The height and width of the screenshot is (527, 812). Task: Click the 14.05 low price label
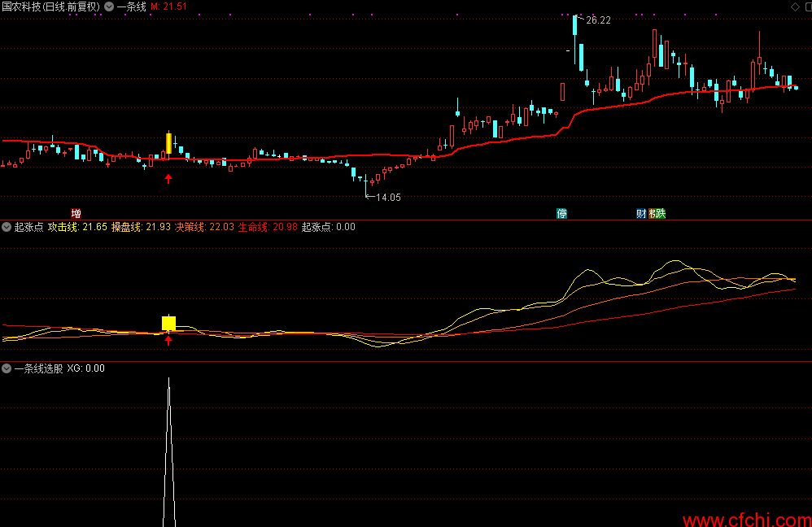[x=388, y=198]
